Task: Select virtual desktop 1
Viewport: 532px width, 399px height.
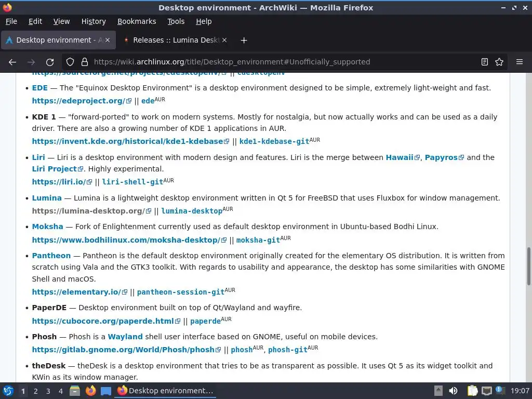Action: click(x=23, y=391)
